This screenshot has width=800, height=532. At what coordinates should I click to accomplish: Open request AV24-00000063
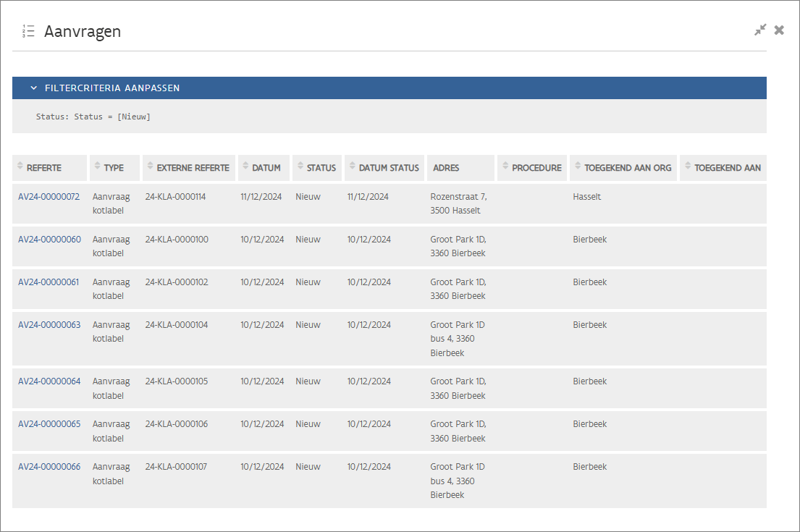[x=49, y=325]
